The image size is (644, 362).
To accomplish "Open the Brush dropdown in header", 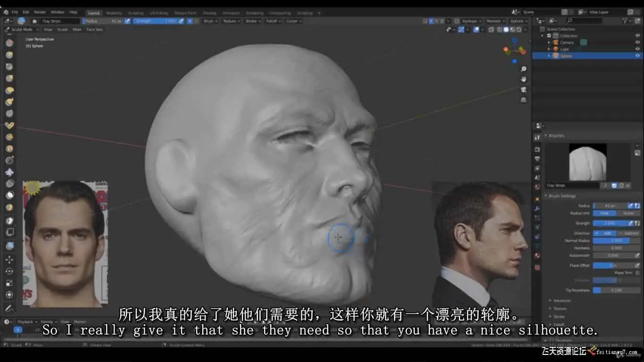I will point(210,21).
